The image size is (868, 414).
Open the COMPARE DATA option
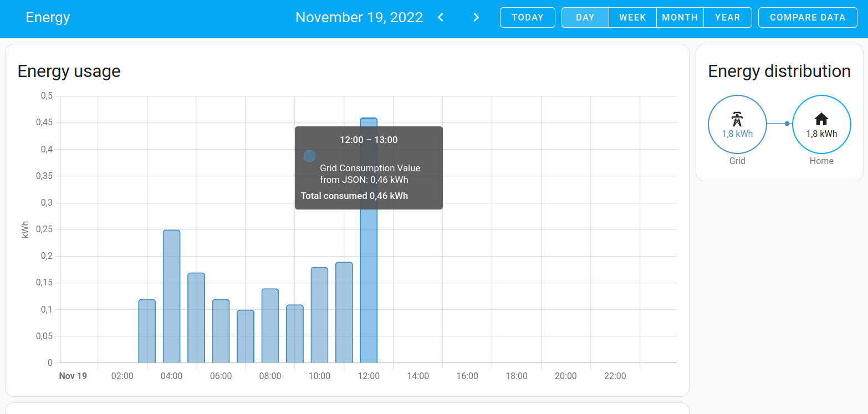tap(807, 17)
